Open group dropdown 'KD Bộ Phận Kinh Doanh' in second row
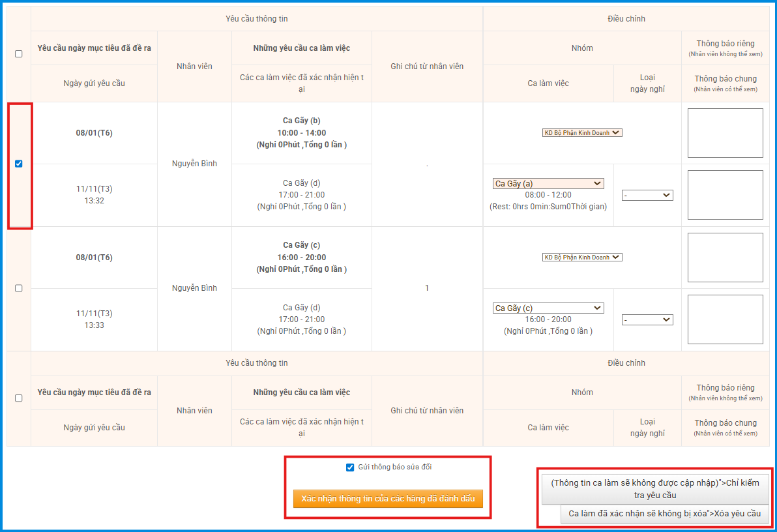Image resolution: width=777 pixels, height=532 pixels. tap(582, 258)
